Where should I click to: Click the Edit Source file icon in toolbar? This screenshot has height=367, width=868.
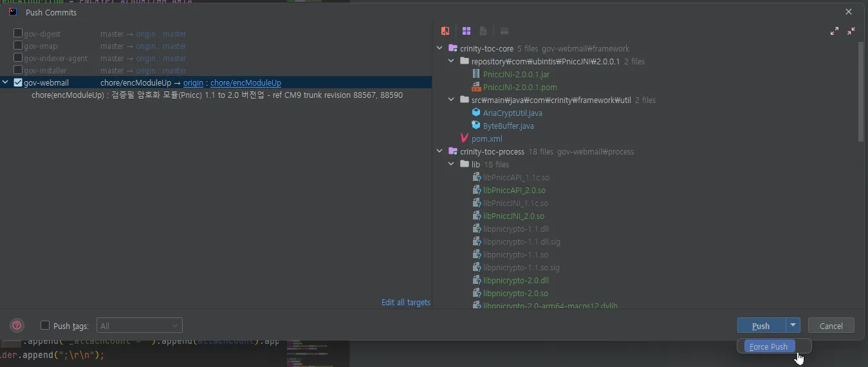(483, 31)
